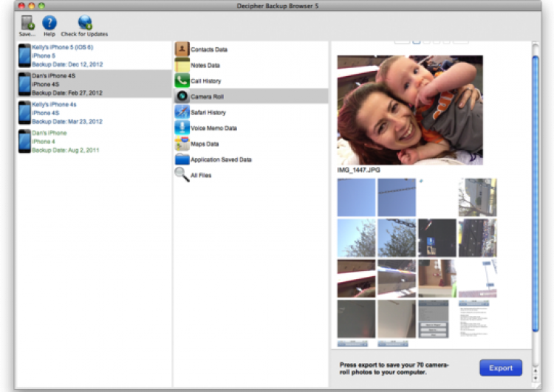Select the blue sky thumbnail with wire
554x392 pixels.
click(397, 197)
